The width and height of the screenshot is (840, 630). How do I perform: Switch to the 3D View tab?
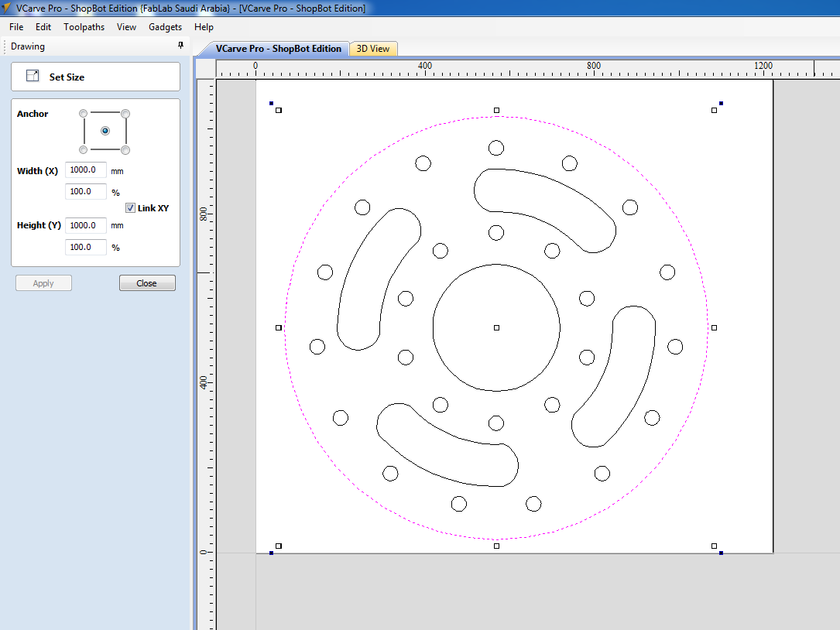373,49
